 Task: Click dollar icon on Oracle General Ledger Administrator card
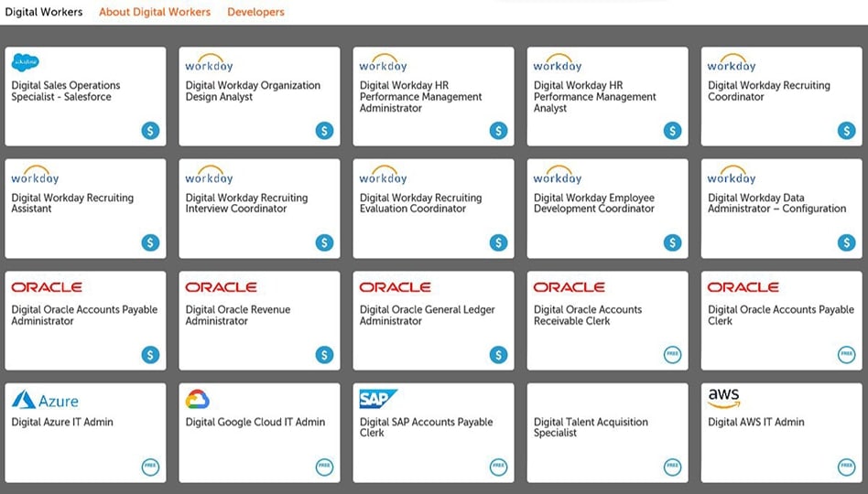pos(499,355)
